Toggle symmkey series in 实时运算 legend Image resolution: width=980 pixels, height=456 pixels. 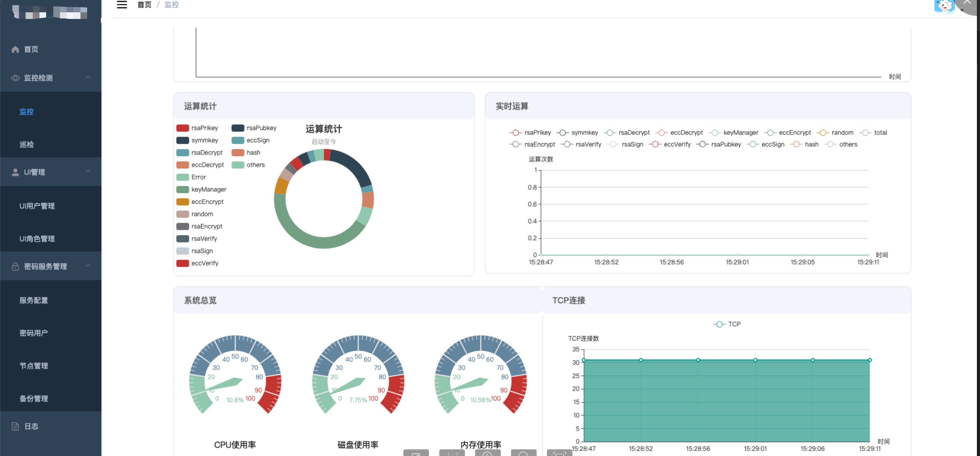tap(577, 133)
